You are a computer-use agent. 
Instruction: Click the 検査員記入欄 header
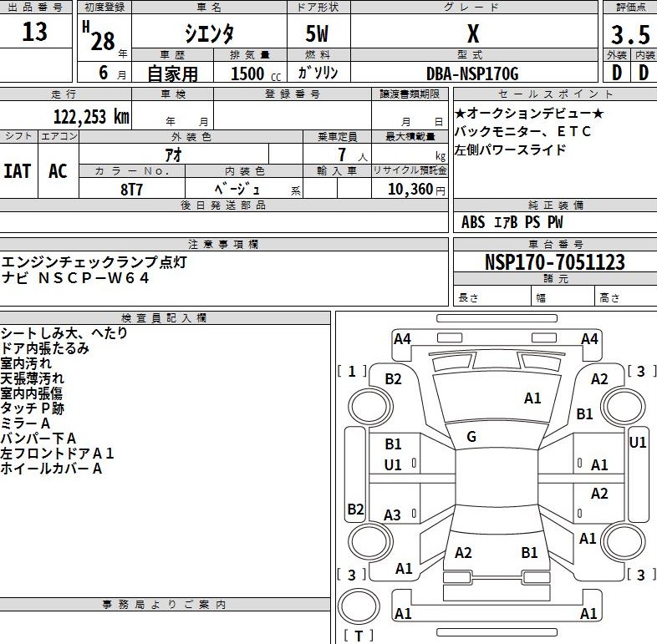point(164,317)
